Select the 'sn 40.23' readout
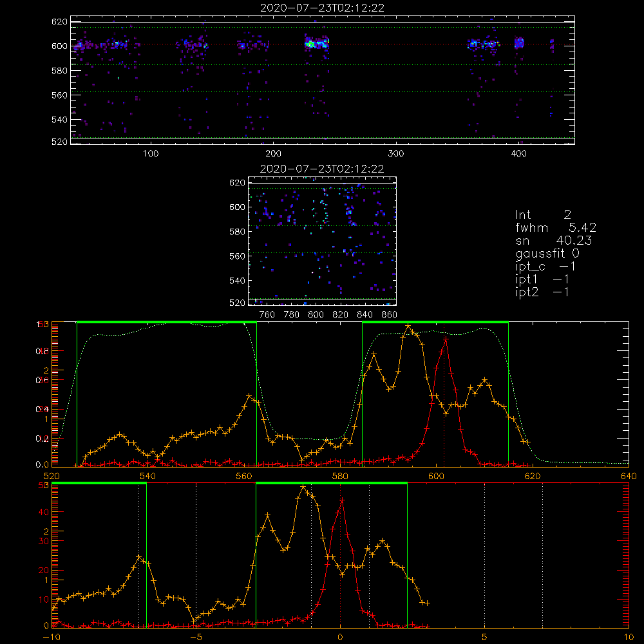Image resolution: width=644 pixels, height=644 pixels. pyautogui.click(x=553, y=240)
